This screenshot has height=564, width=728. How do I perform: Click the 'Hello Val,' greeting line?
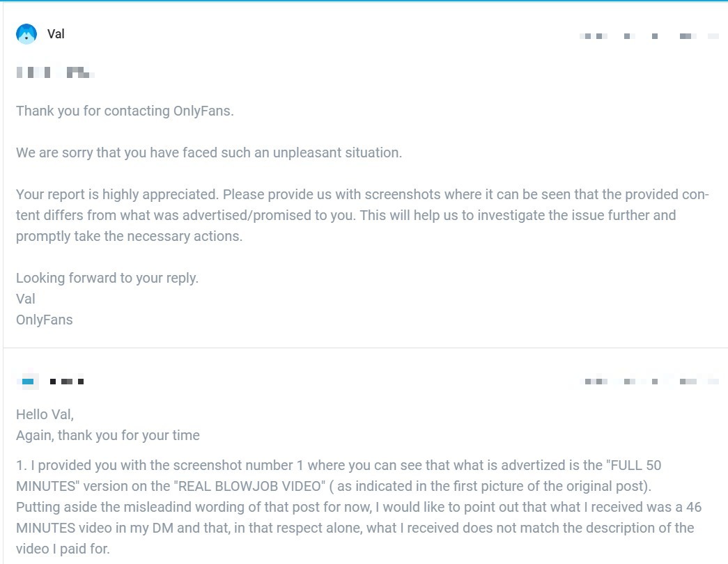point(45,414)
